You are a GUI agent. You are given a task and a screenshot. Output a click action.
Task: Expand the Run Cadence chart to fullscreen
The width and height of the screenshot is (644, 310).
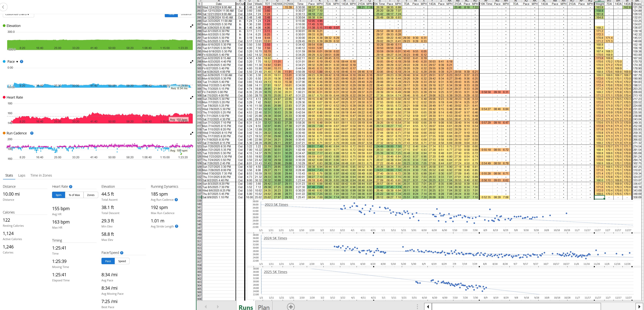point(191,133)
